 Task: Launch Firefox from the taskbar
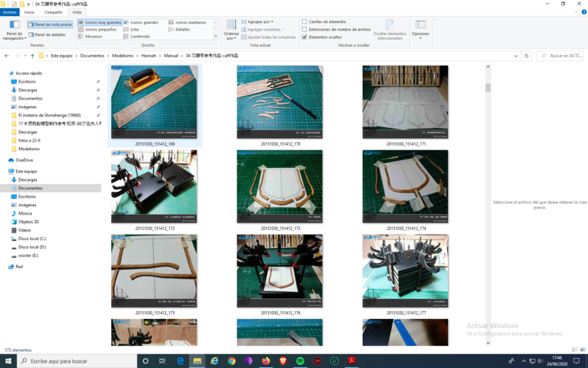tap(266, 361)
